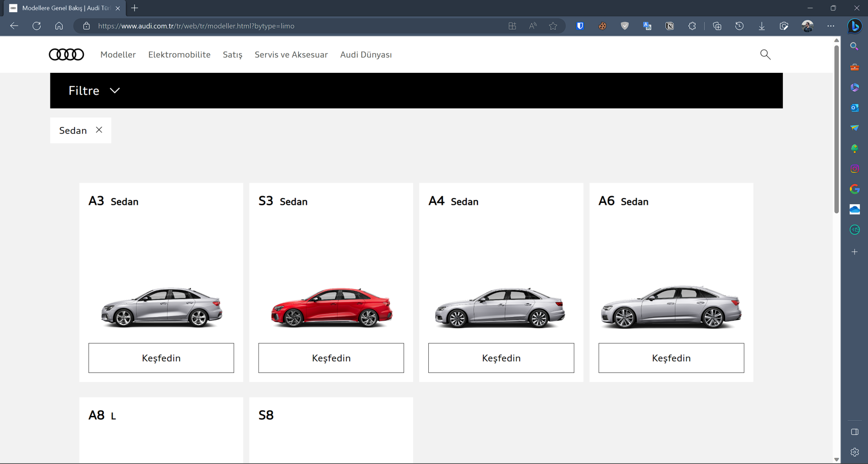Screen dimensions: 868x464
Task: Open the cookie manager extension
Action: pyautogui.click(x=602, y=26)
